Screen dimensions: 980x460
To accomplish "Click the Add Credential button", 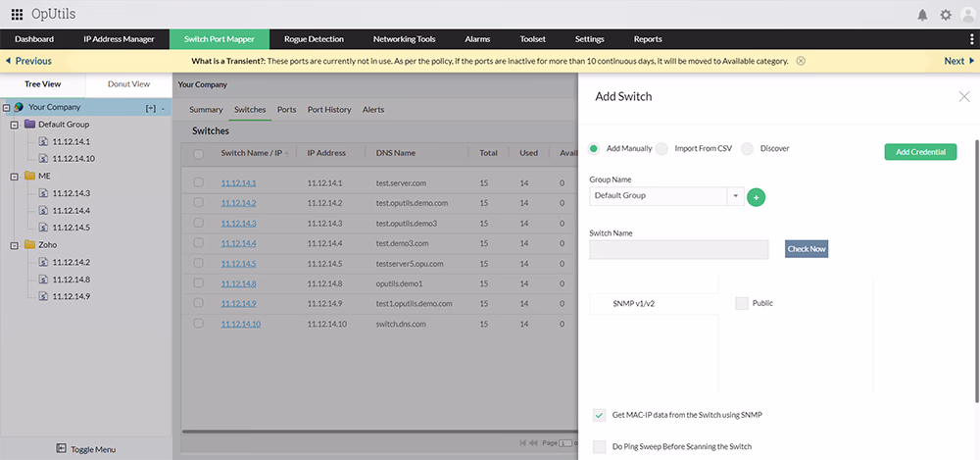I will pyautogui.click(x=920, y=152).
